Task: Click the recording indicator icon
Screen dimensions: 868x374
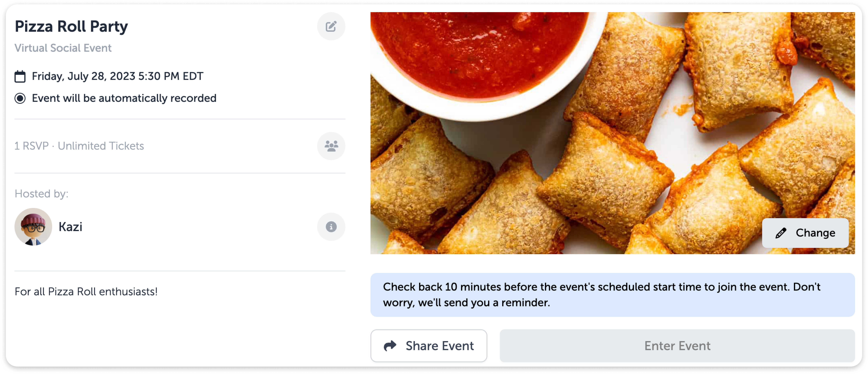Action: pyautogui.click(x=20, y=98)
